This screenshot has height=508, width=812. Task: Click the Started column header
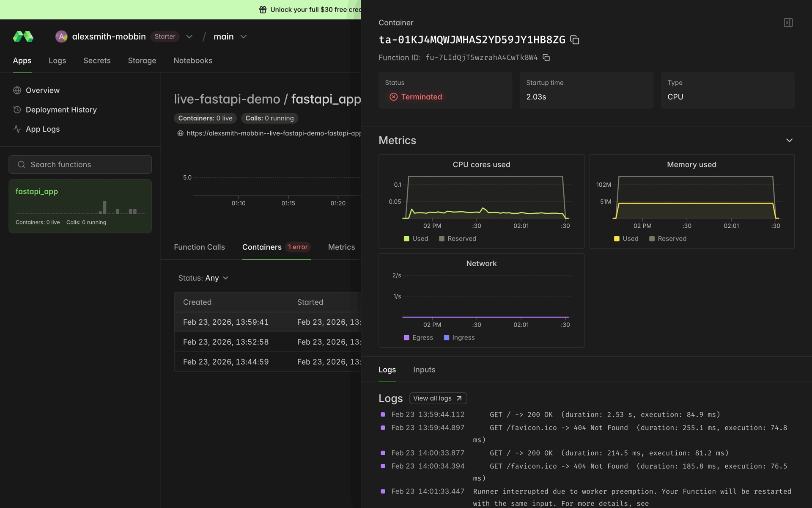[x=310, y=302]
